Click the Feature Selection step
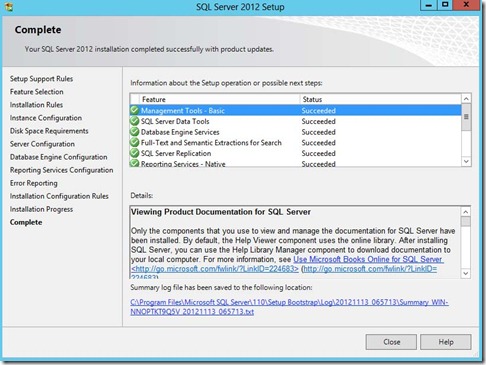 tap(37, 92)
